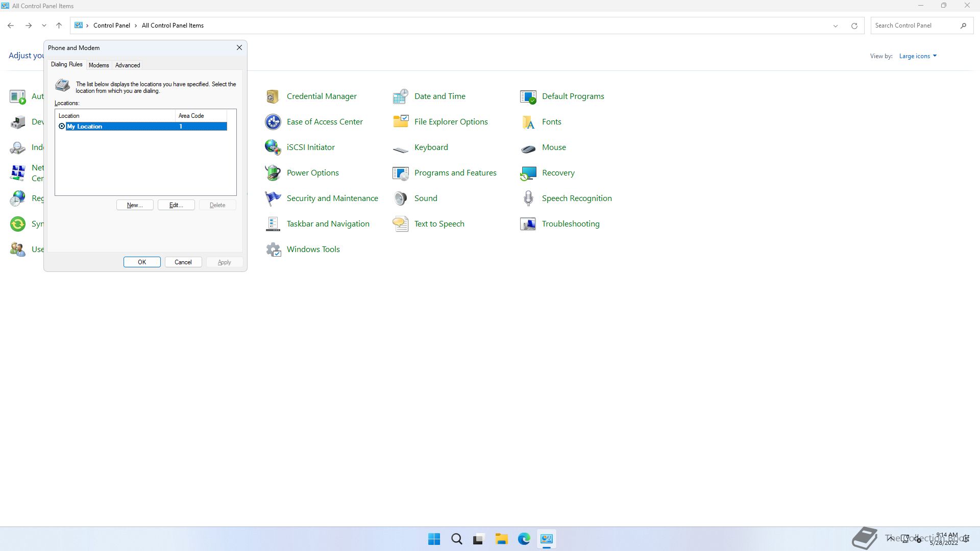Open the address bar history dropdown
980x551 pixels.
(836, 26)
